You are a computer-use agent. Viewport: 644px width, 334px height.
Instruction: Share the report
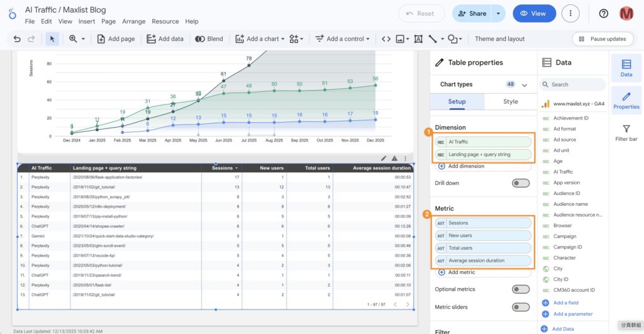click(472, 14)
